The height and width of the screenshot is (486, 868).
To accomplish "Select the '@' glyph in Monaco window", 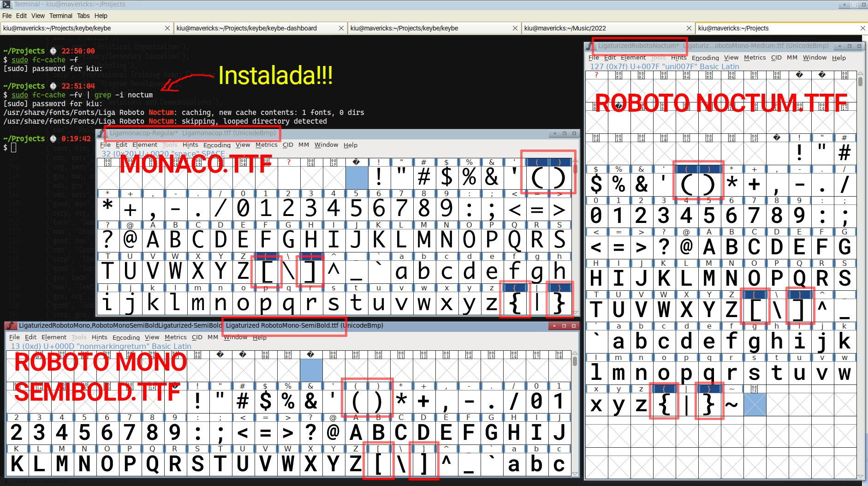I will 130,240.
